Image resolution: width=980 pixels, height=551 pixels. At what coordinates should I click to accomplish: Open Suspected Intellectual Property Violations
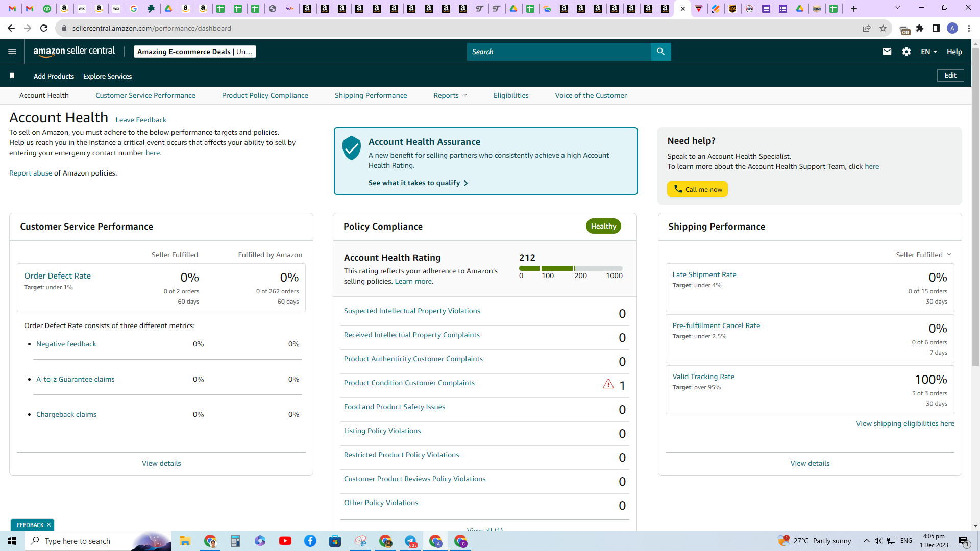click(412, 311)
